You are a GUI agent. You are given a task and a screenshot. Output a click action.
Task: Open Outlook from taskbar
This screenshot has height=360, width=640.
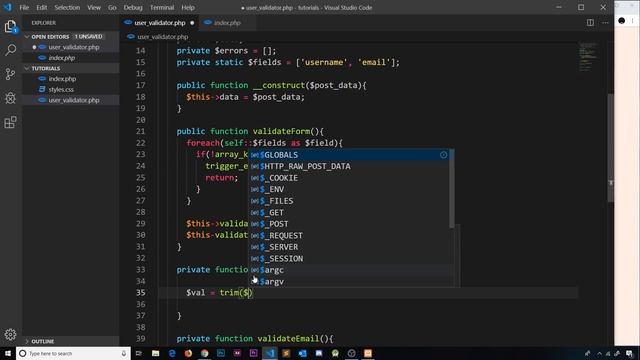pyautogui.click(x=302, y=353)
